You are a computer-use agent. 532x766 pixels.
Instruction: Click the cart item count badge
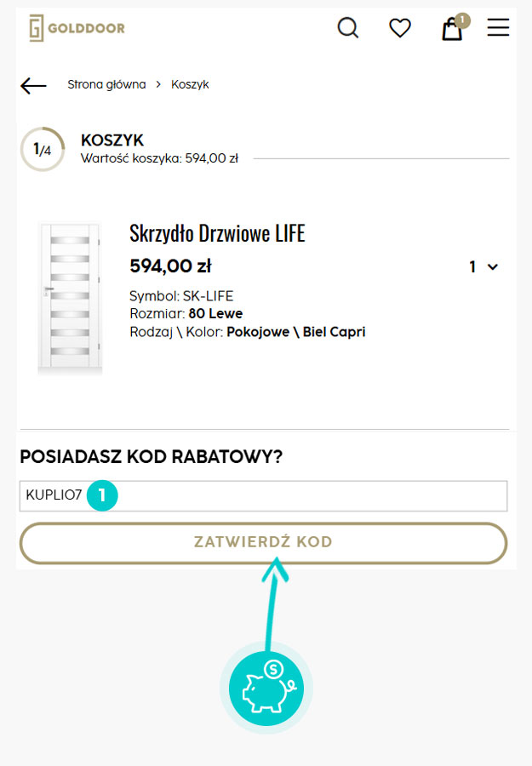point(462,20)
